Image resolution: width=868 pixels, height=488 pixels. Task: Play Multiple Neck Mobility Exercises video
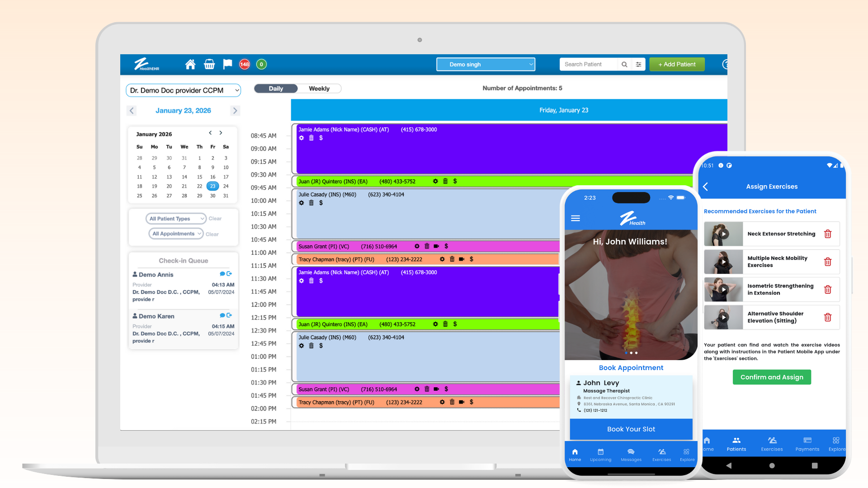[723, 262]
